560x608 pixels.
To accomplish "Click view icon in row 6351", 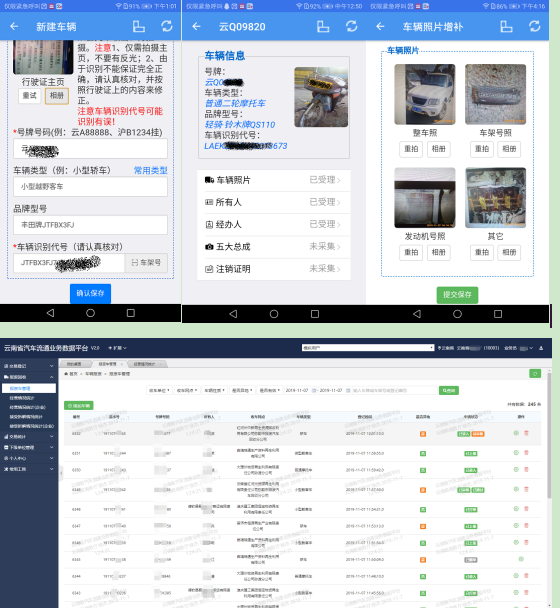I will pos(516,453).
